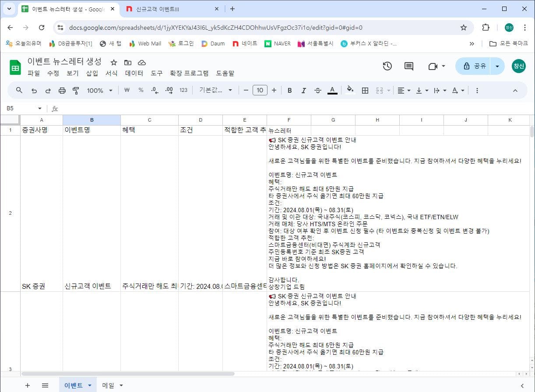Open the share button dropdown arrow

[x=497, y=66]
